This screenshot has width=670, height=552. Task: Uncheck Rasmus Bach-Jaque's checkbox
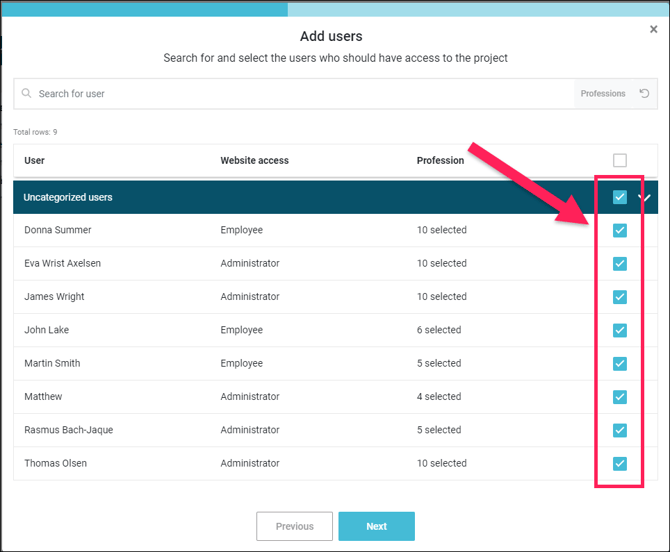[x=620, y=430]
